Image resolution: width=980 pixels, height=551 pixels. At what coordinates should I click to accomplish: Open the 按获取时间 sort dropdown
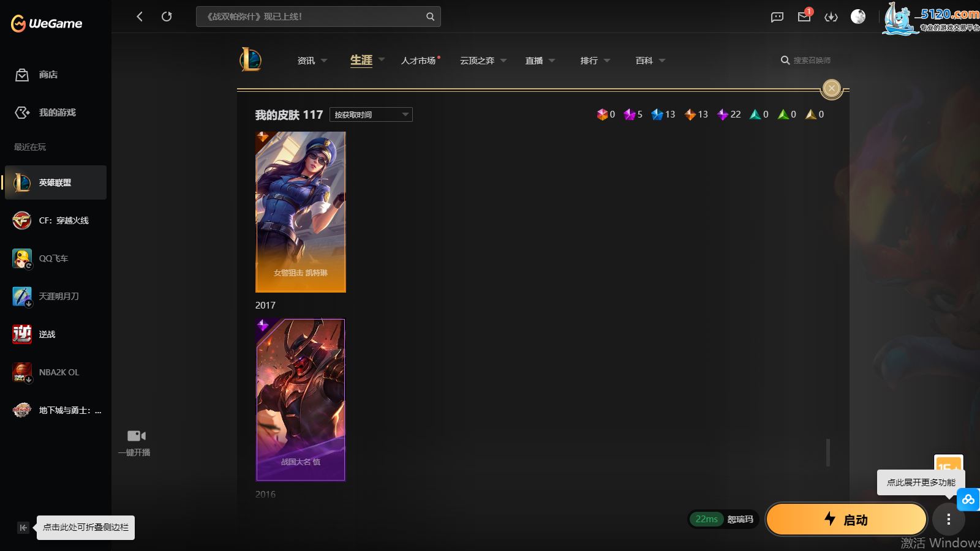coord(371,114)
